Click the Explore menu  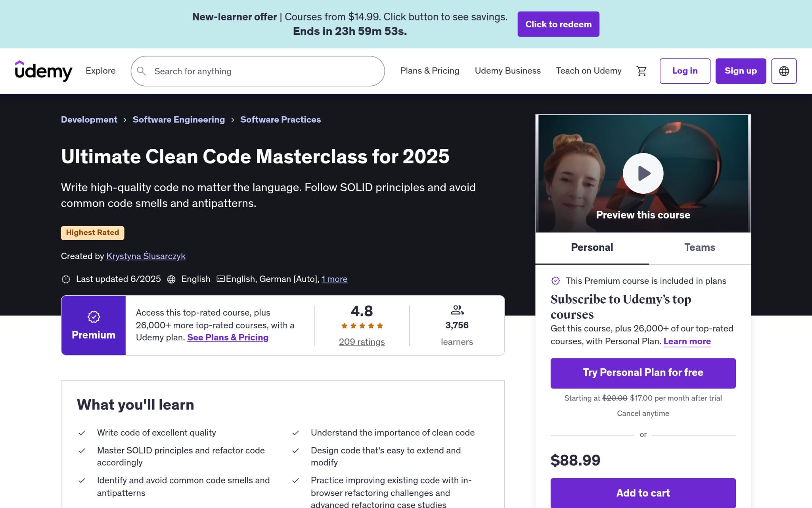pos(101,71)
